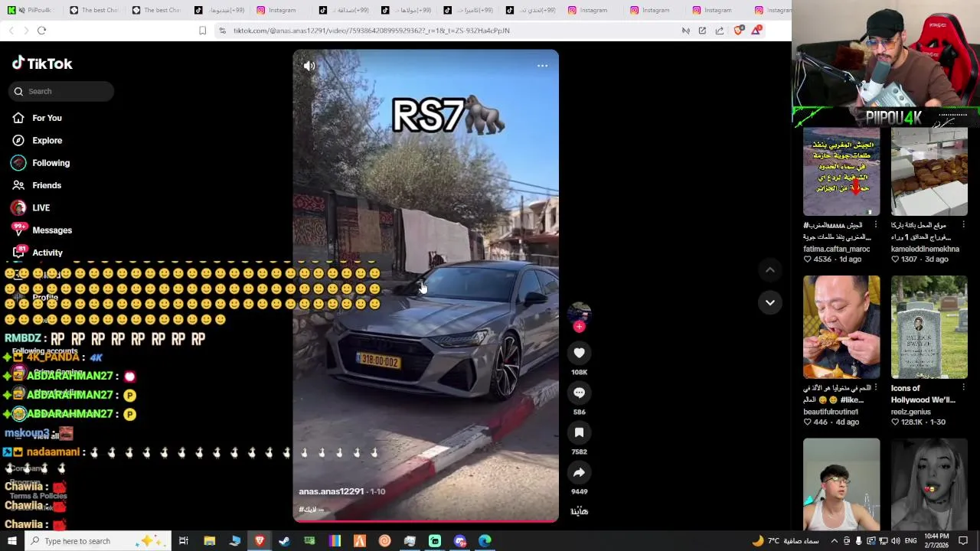Image resolution: width=980 pixels, height=551 pixels.
Task: Open options for the kameleddinemekhna card
Action: click(963, 225)
